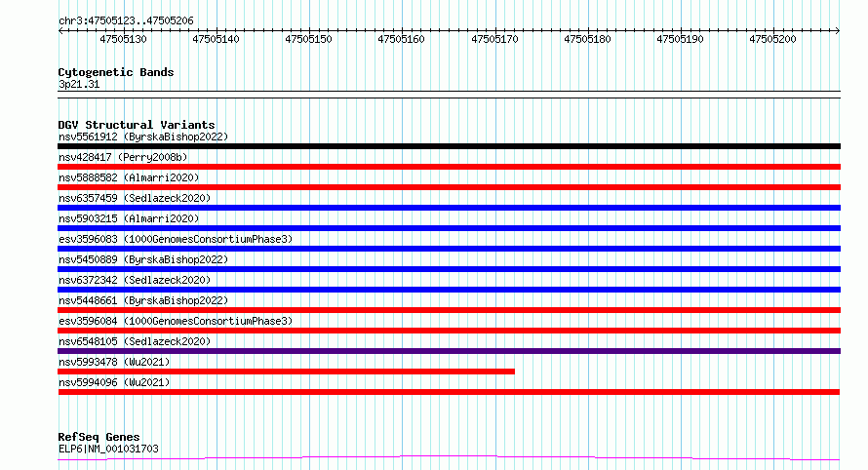Open esv3596083 (1000GenomesConsortiumPhase3) label
The image size is (868, 470).
176,239
